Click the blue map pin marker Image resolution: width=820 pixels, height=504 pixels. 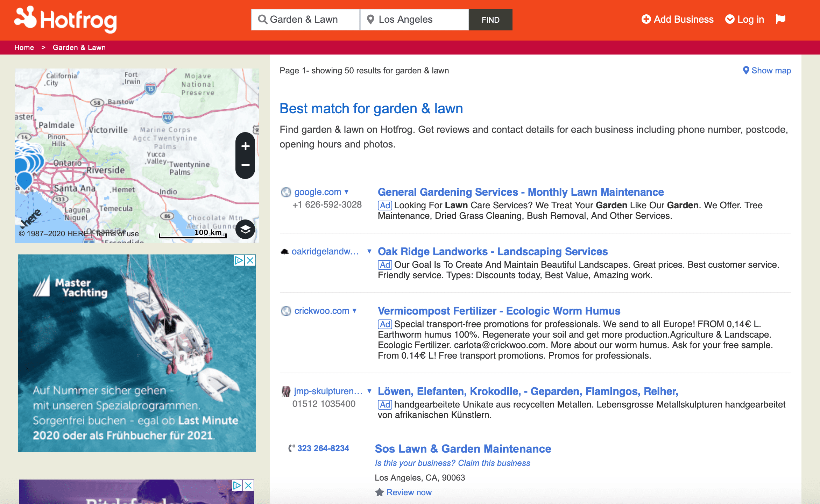24,181
